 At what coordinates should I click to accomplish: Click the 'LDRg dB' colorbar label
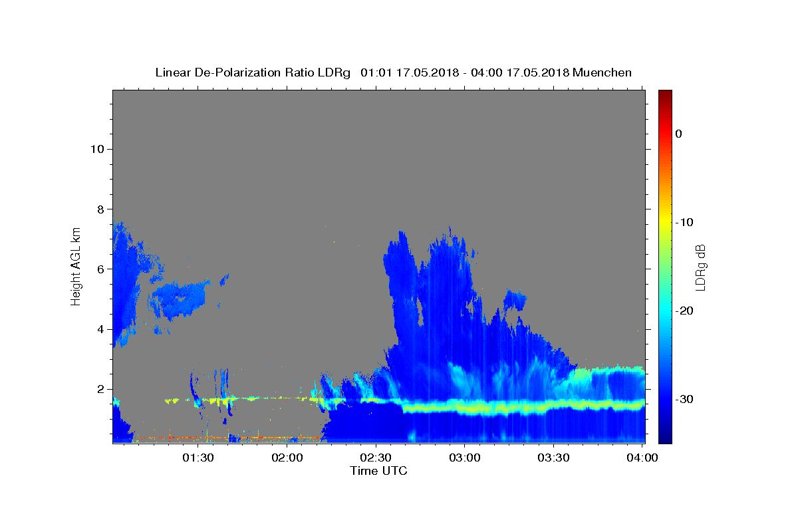[x=700, y=267]
